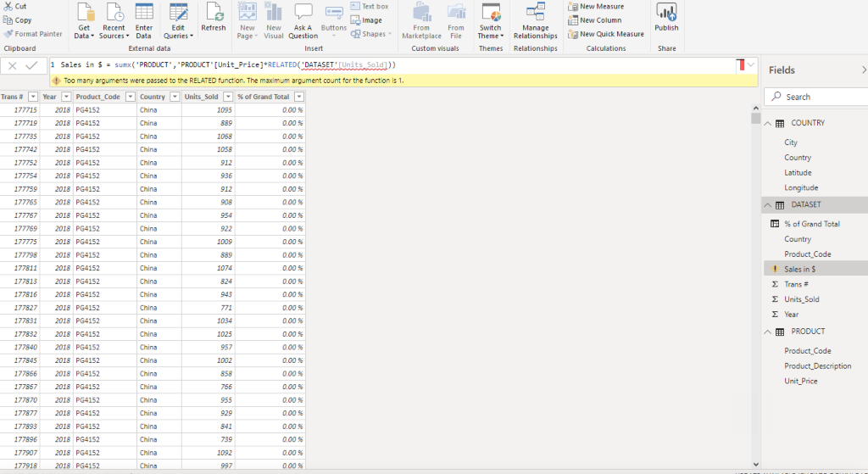This screenshot has width=868, height=474.
Task: Select the Units_Sold field in DATASET
Action: tap(802, 299)
